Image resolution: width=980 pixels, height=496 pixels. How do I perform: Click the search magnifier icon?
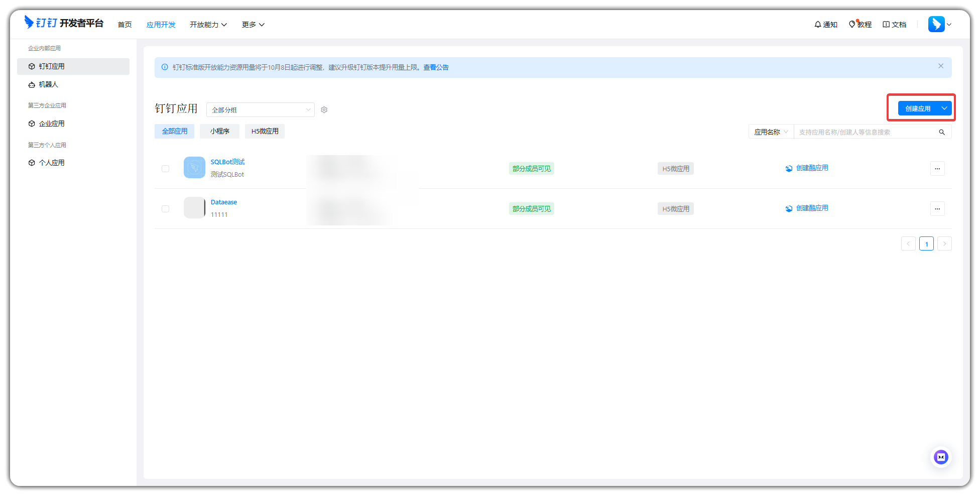(x=942, y=132)
